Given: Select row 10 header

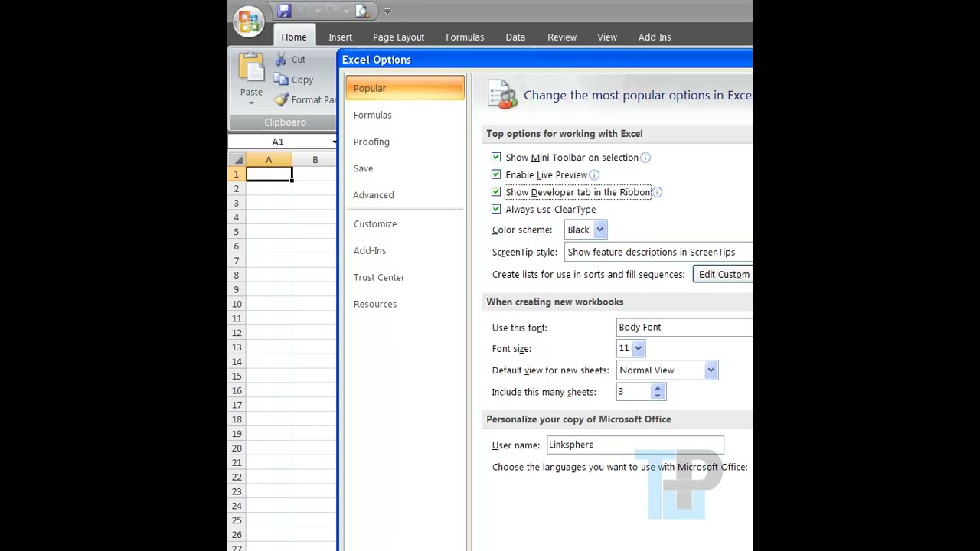Looking at the screenshot, I should [237, 304].
